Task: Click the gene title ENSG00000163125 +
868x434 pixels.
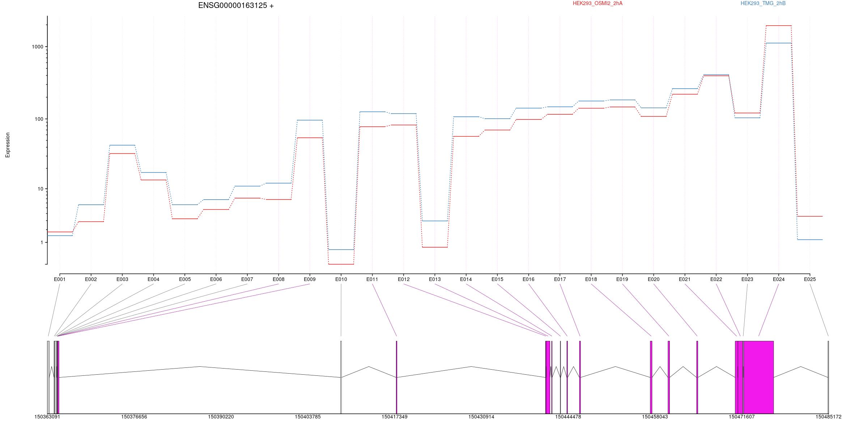Action: coord(236,5)
